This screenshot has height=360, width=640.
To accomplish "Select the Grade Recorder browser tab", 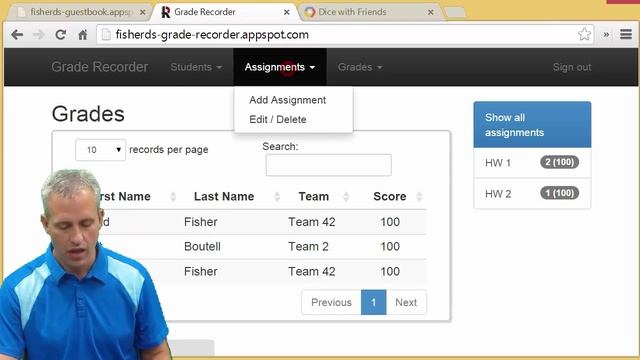I will [226, 12].
